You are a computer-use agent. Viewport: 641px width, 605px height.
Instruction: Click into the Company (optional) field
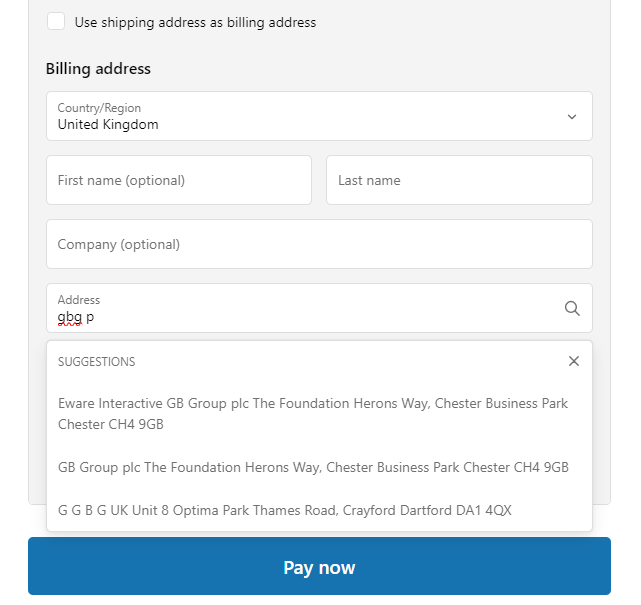tap(319, 244)
